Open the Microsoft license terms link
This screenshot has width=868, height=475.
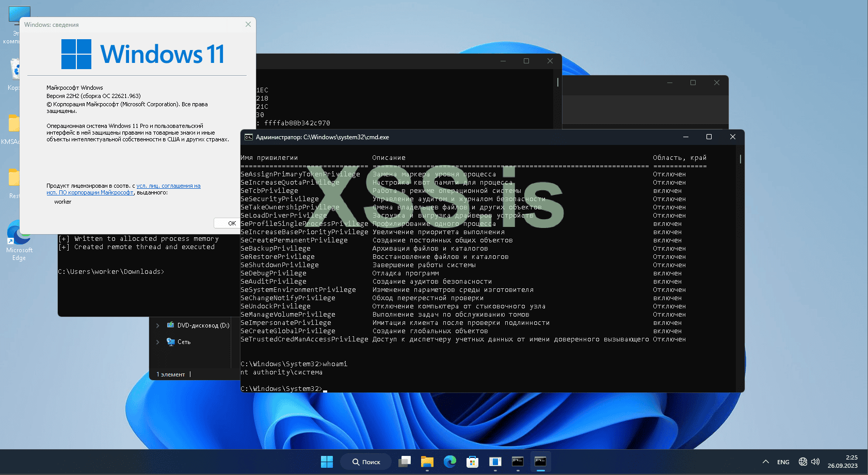pos(168,186)
